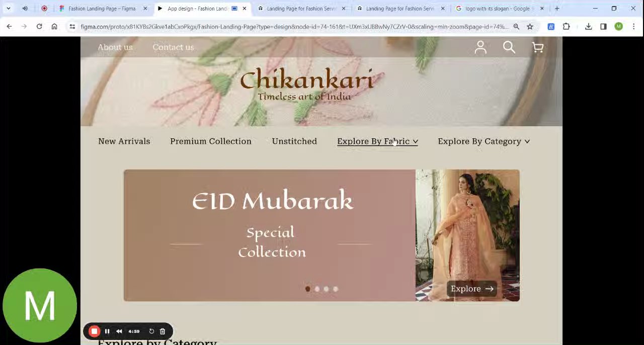
Task: Open the user account icon
Action: [480, 47]
